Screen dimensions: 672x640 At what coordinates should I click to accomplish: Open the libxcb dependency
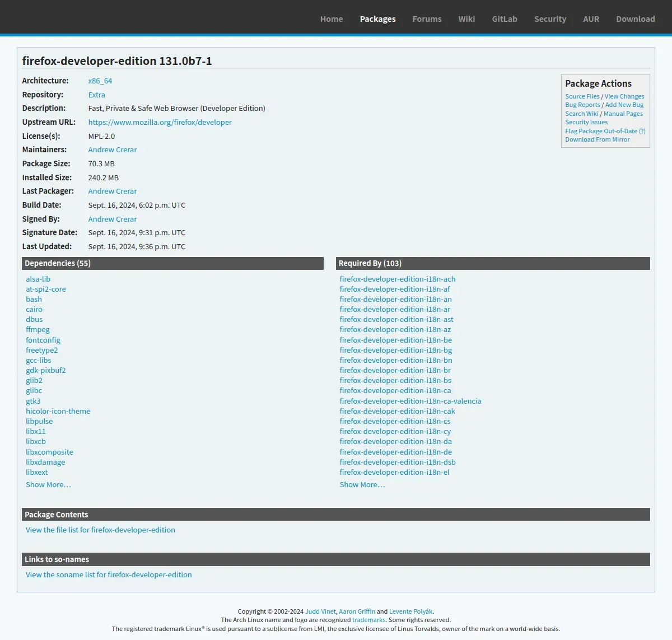[36, 441]
